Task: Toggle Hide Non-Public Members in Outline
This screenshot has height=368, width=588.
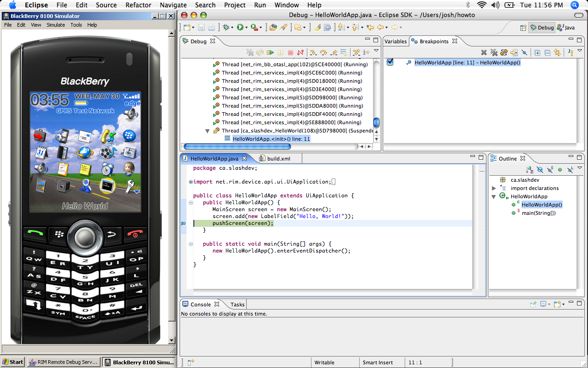Action: (x=560, y=170)
